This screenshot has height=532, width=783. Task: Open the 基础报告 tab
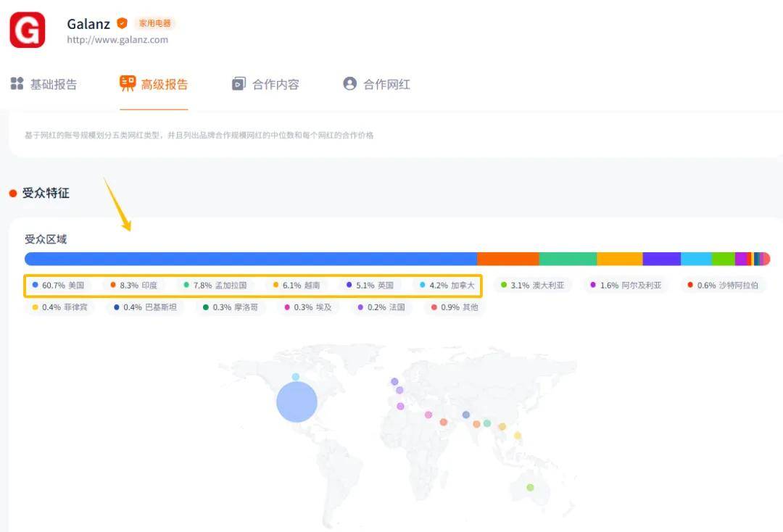[44, 84]
